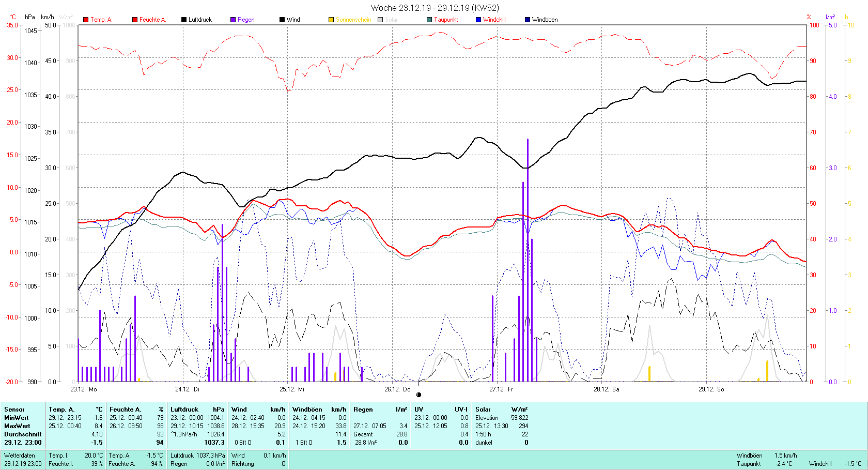Click the 'UV-I' column header
This screenshot has height=470, width=868.
pos(461,410)
